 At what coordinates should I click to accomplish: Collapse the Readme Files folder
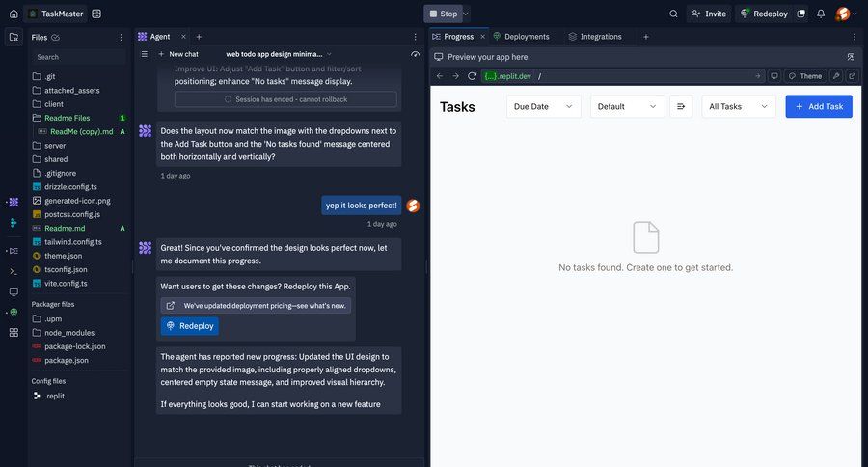(x=67, y=118)
